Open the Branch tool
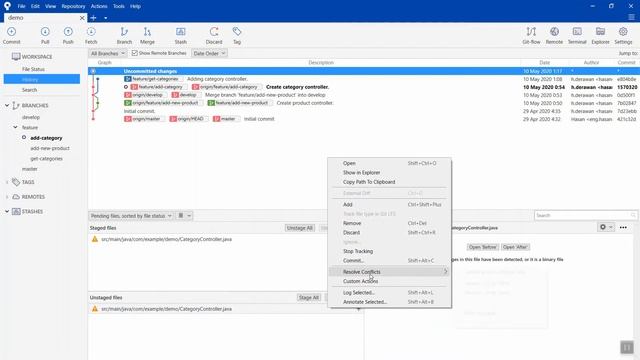Screen dimensions: 640x360 124,36
